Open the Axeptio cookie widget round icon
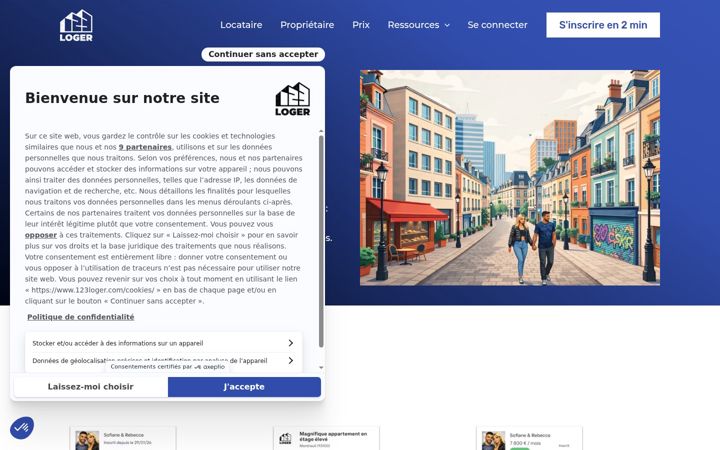720x450 pixels. click(x=22, y=428)
